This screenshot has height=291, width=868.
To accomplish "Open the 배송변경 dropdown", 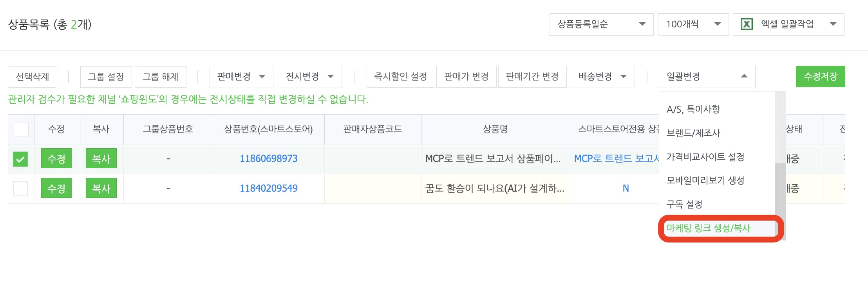I will 602,77.
